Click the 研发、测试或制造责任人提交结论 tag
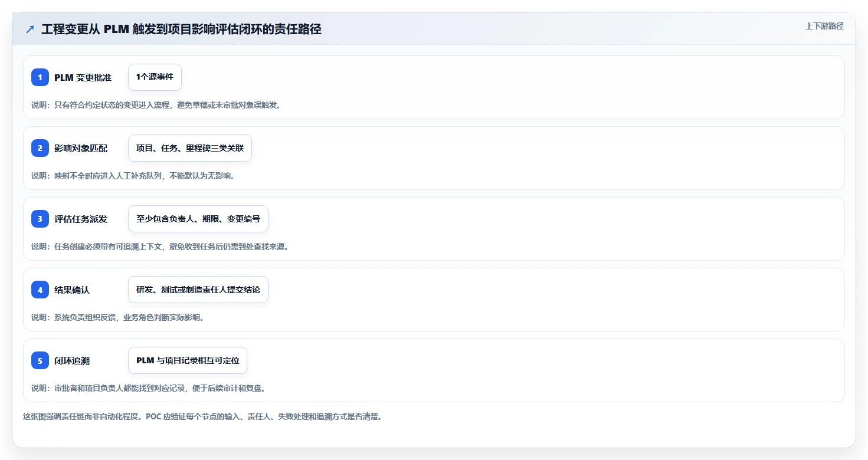 coord(198,290)
